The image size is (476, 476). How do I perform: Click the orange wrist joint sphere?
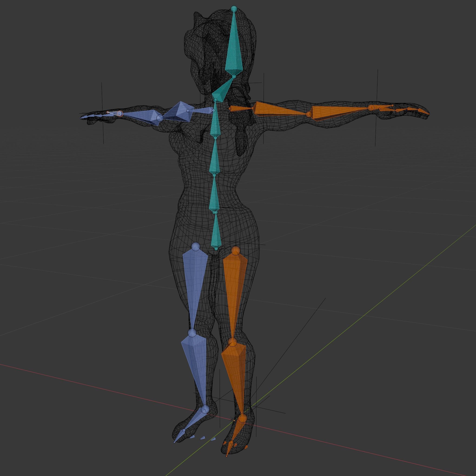click(x=371, y=108)
